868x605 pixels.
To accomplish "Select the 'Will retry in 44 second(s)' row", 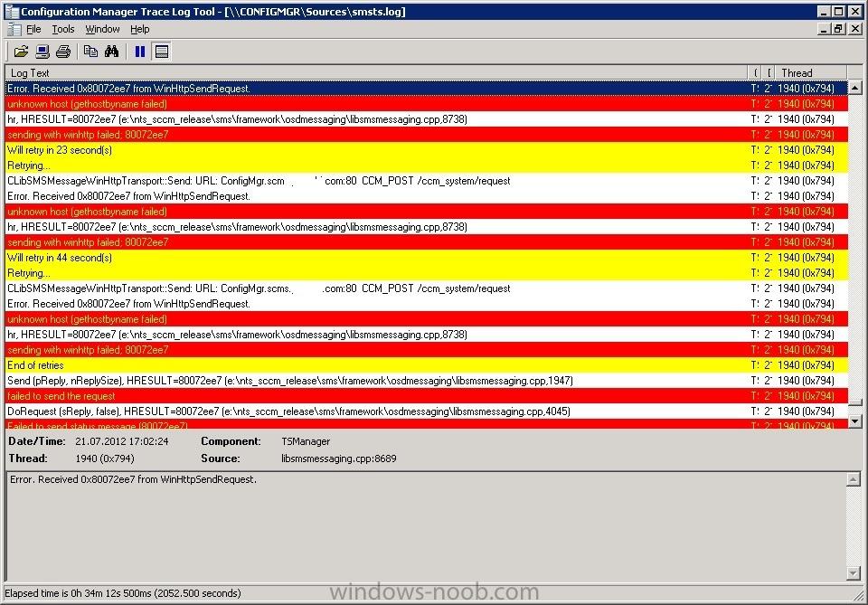I will tap(426, 258).
